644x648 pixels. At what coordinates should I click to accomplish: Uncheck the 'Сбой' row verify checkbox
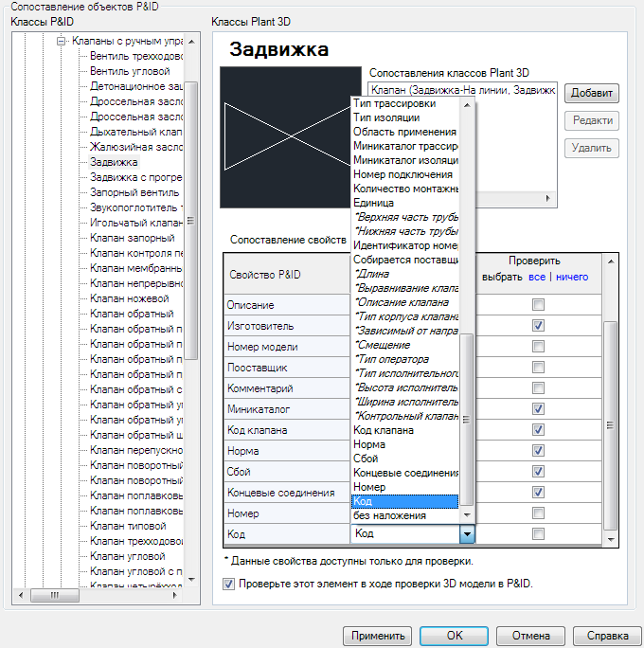538,471
